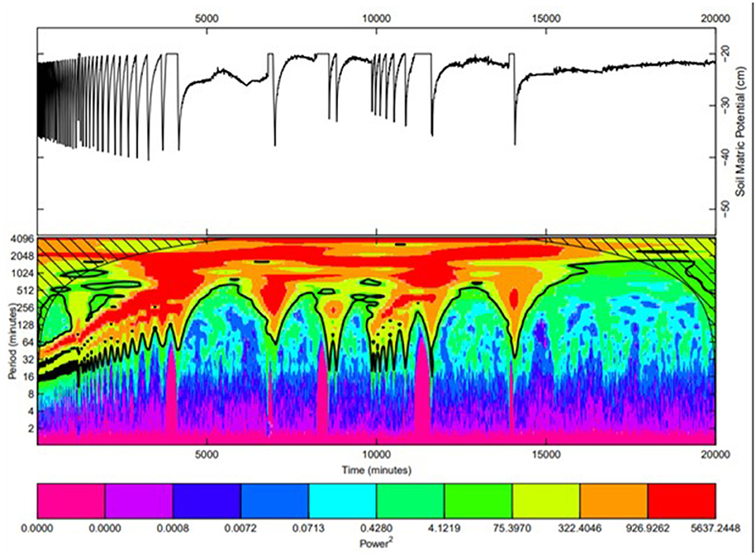The image size is (756, 555).
Task: Click the 15000 label above the time-series panel
Action: tap(546, 18)
